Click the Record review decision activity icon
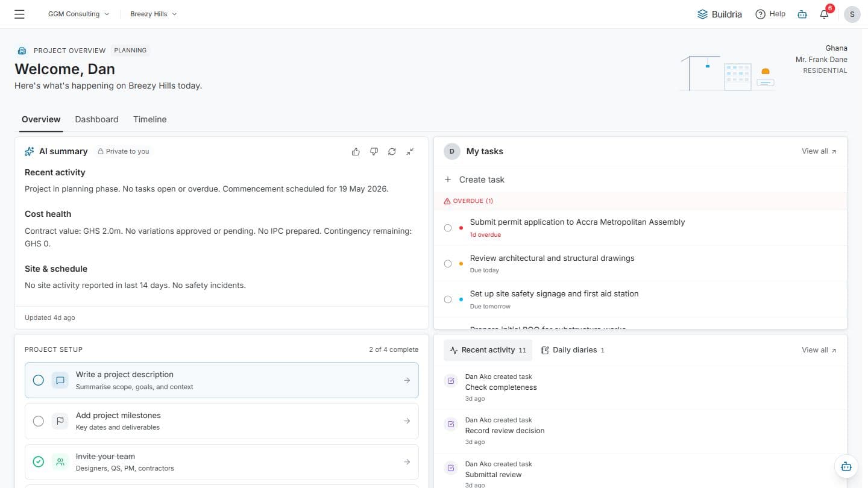868x488 pixels. (x=450, y=424)
